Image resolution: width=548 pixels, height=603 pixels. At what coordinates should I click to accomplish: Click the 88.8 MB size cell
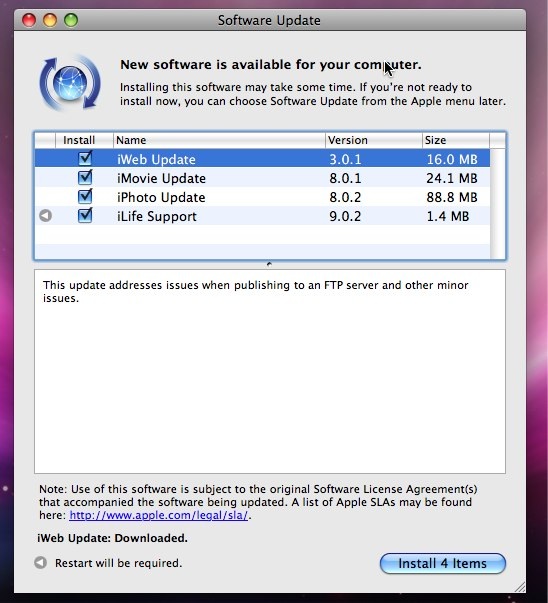[452, 197]
